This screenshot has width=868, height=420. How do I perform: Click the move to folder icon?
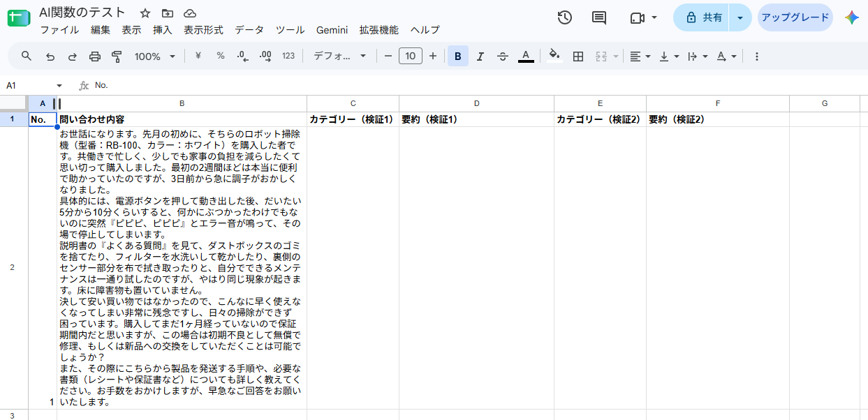(x=168, y=13)
